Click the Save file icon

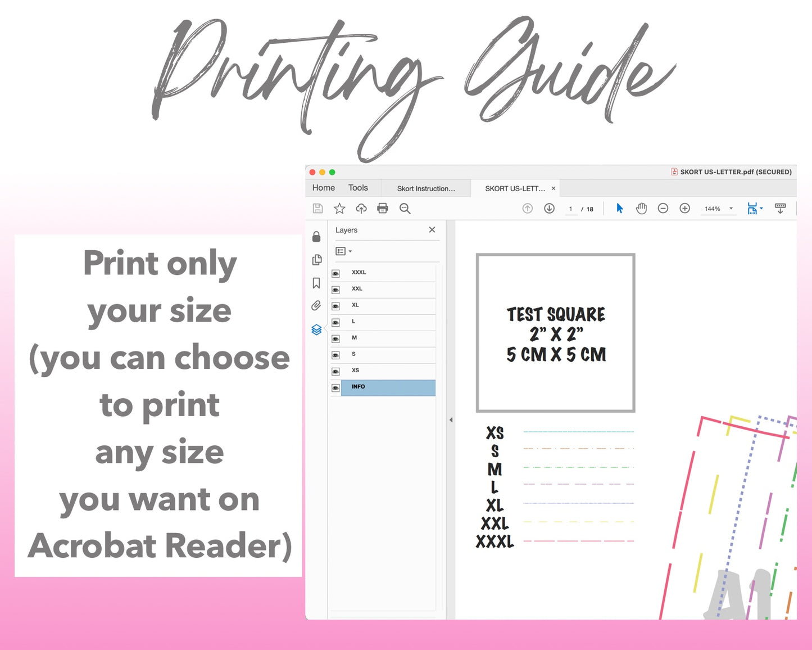tap(317, 209)
